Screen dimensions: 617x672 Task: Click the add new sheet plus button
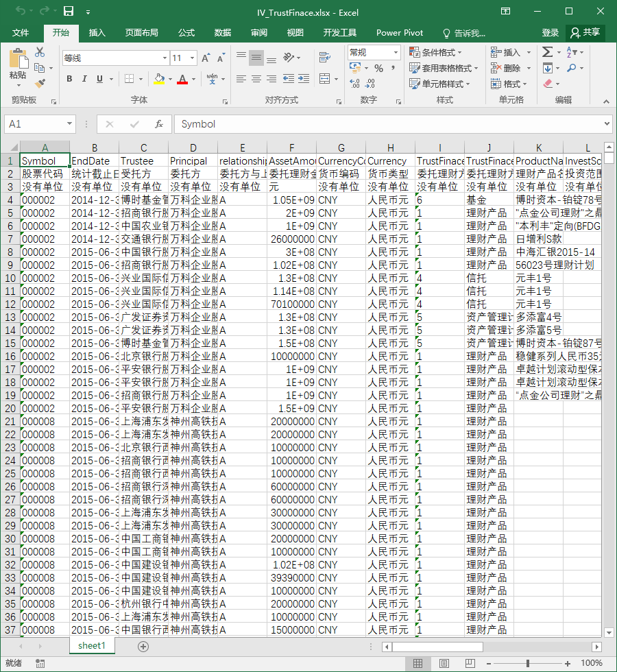[x=143, y=646]
